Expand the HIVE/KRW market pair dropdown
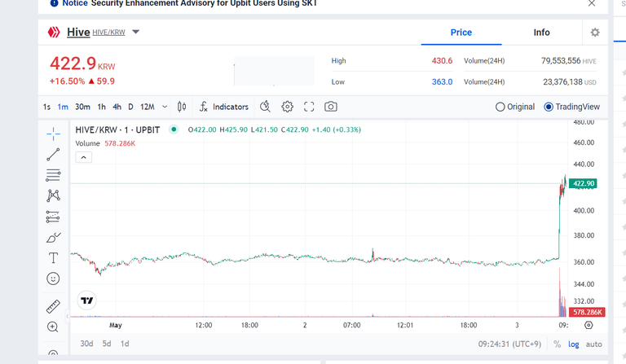The width and height of the screenshot is (626, 364). [x=136, y=32]
